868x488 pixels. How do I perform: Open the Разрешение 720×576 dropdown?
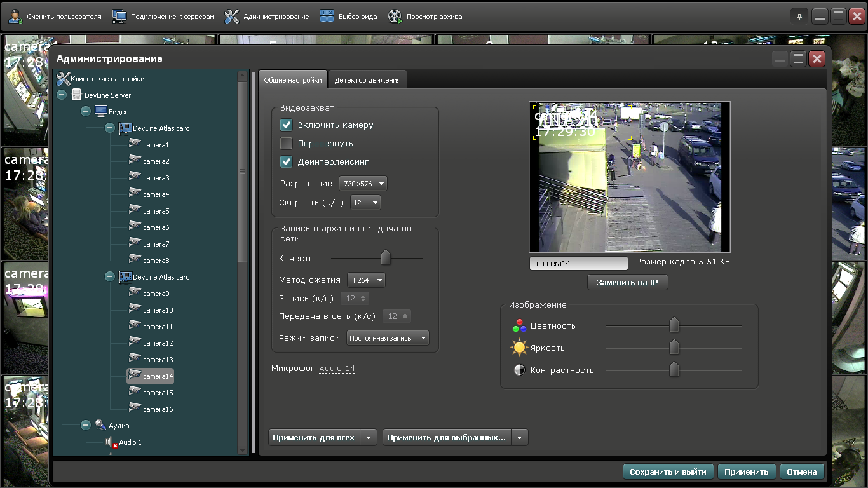tap(363, 184)
